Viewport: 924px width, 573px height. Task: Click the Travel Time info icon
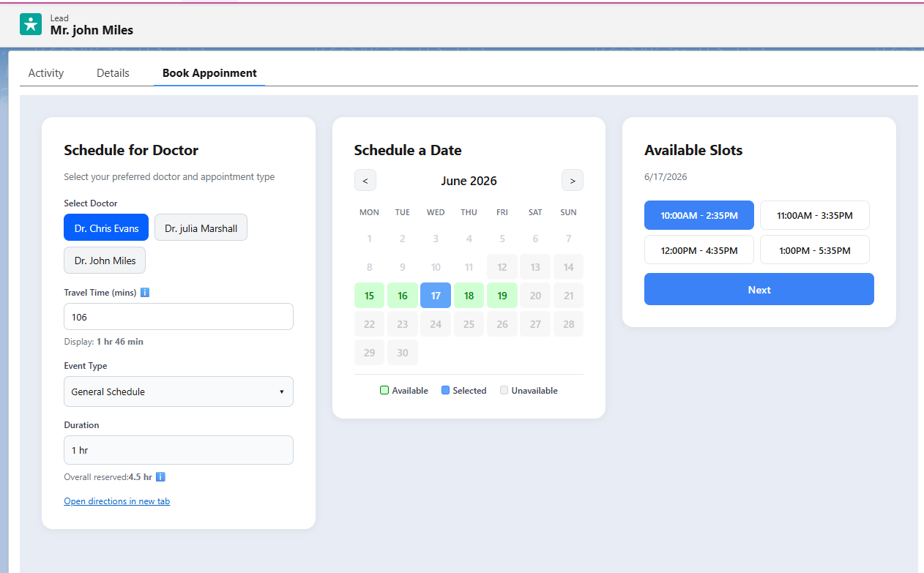tap(144, 292)
